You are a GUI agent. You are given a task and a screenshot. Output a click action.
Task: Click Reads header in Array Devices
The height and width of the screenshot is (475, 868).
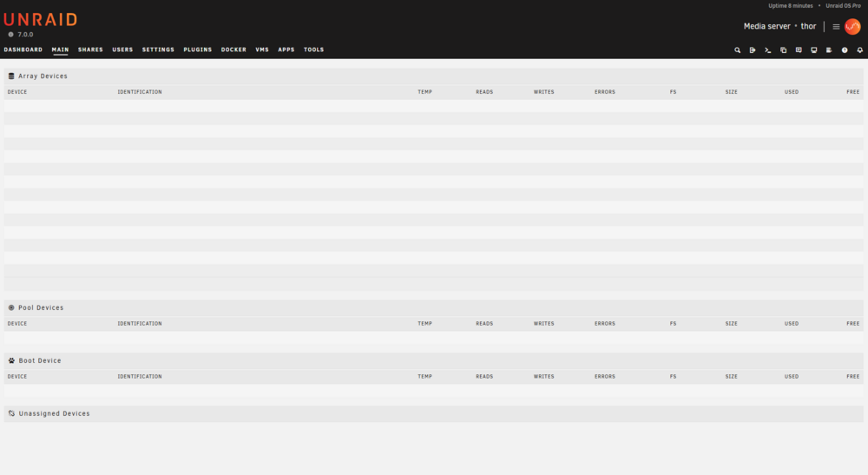[484, 92]
